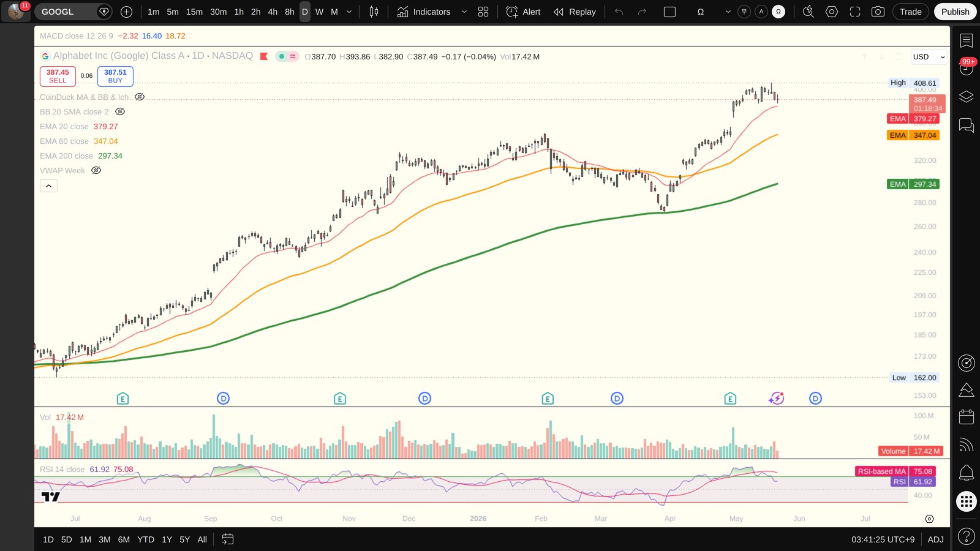Create an Alert

click(x=523, y=12)
